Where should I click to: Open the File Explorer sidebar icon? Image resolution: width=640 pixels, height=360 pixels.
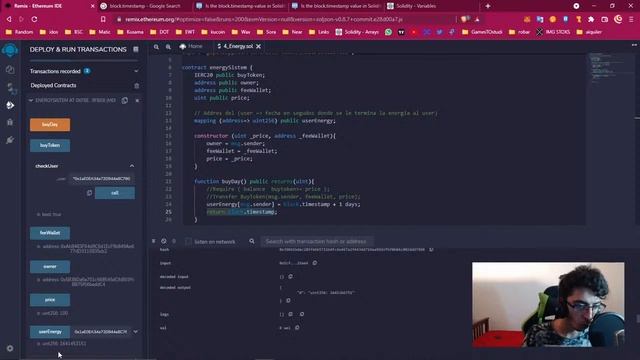(x=10, y=70)
